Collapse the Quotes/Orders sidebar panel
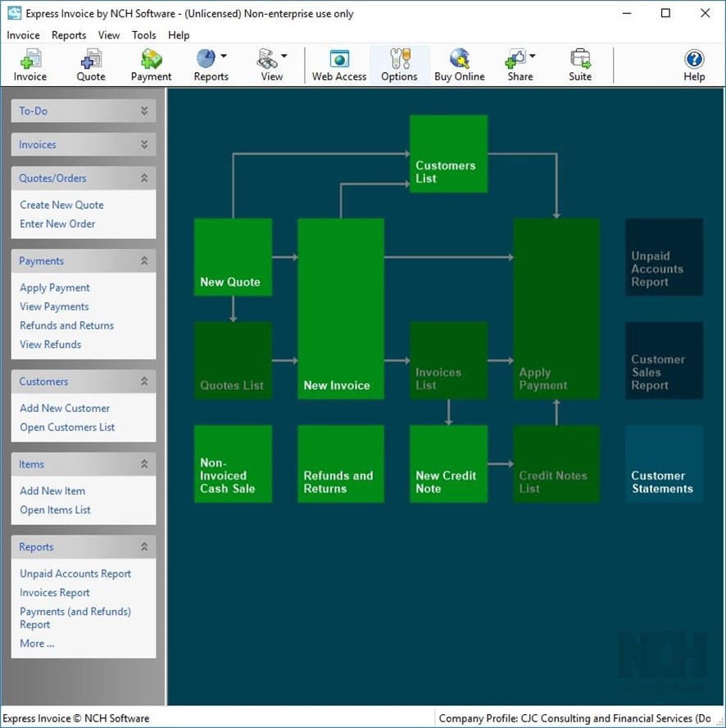Image resolution: width=726 pixels, height=728 pixels. tap(144, 179)
